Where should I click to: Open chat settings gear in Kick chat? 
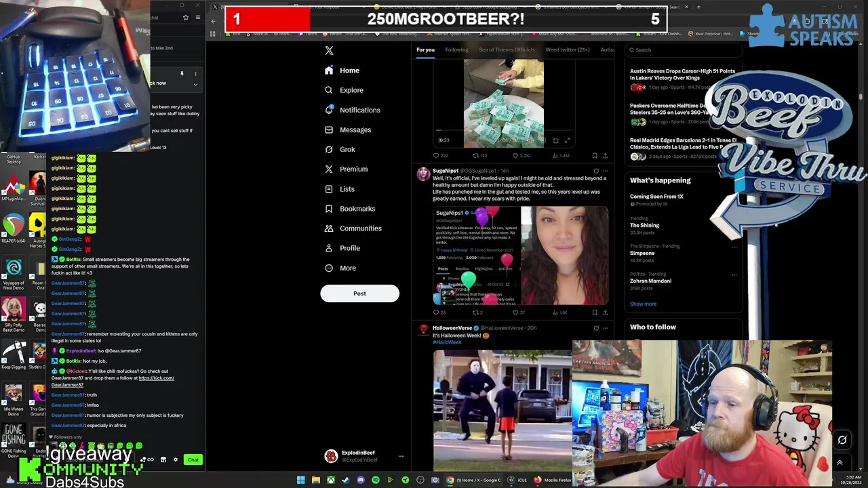[176, 460]
